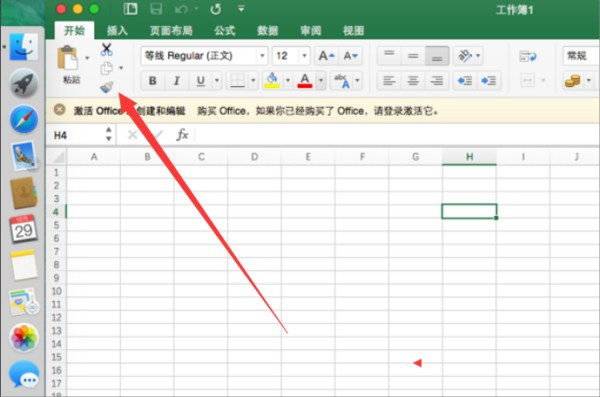Open the 公式 tab

pos(225,30)
